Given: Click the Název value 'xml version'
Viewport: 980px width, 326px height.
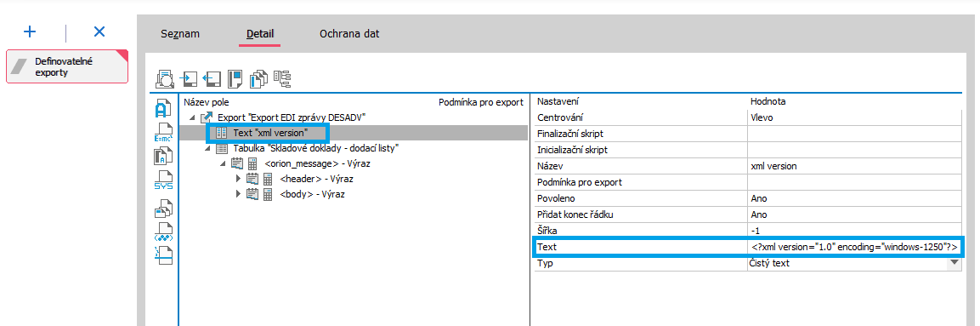Looking at the screenshot, I should 854,167.
